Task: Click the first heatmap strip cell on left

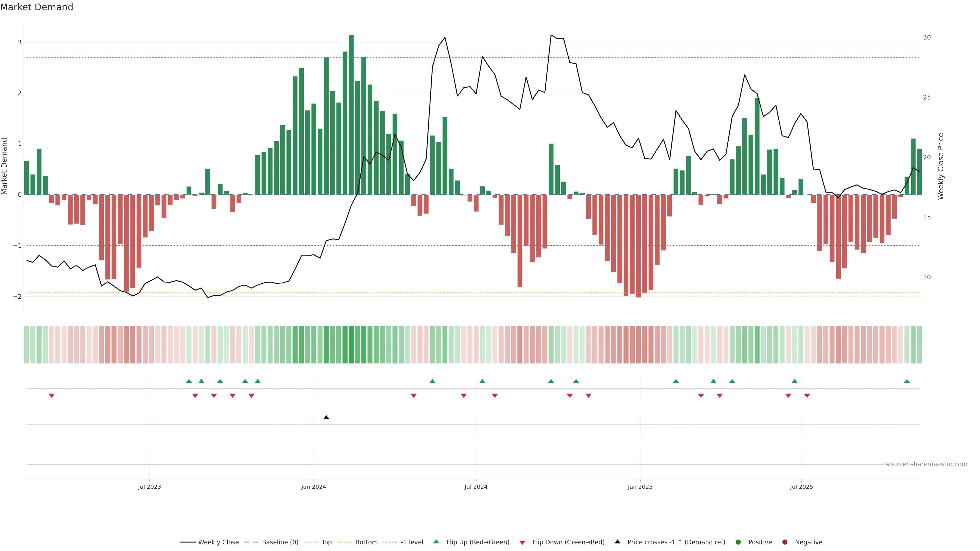Action: tap(26, 345)
